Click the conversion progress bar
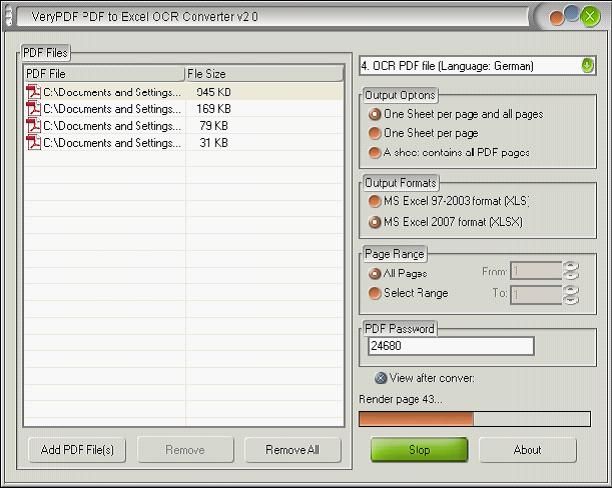The height and width of the screenshot is (488, 612). 475,419
